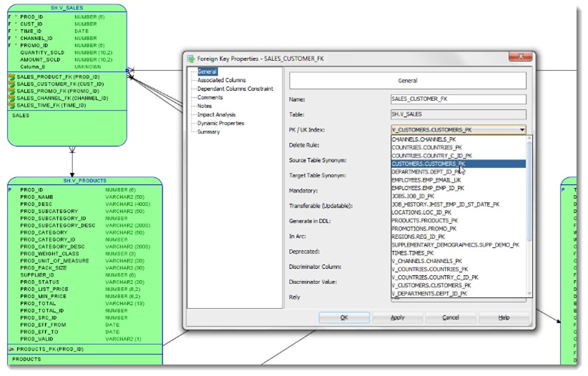This screenshot has height=376, width=588.
Task: Open the Comments section
Action: (210, 97)
